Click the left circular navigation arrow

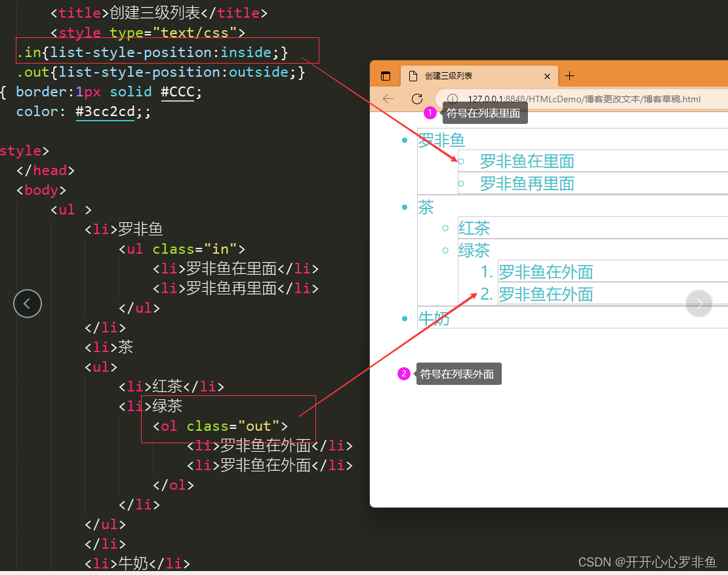point(27,303)
